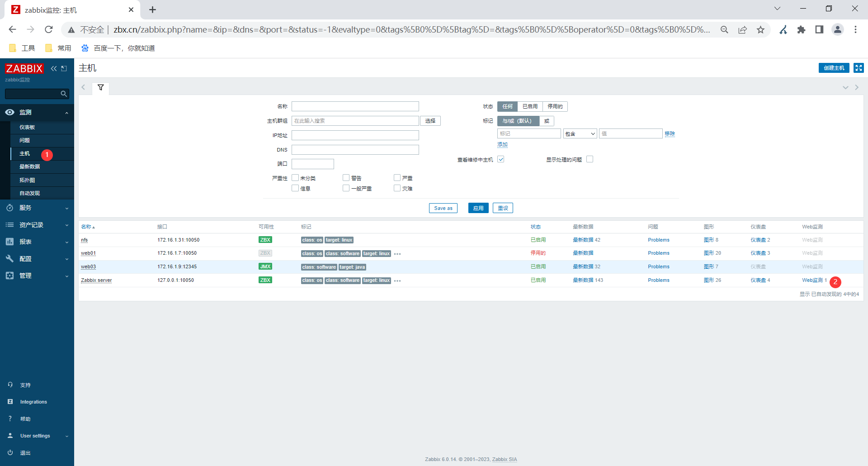Select 停用的 status option
Viewport: 868px width, 466px height.
point(555,106)
